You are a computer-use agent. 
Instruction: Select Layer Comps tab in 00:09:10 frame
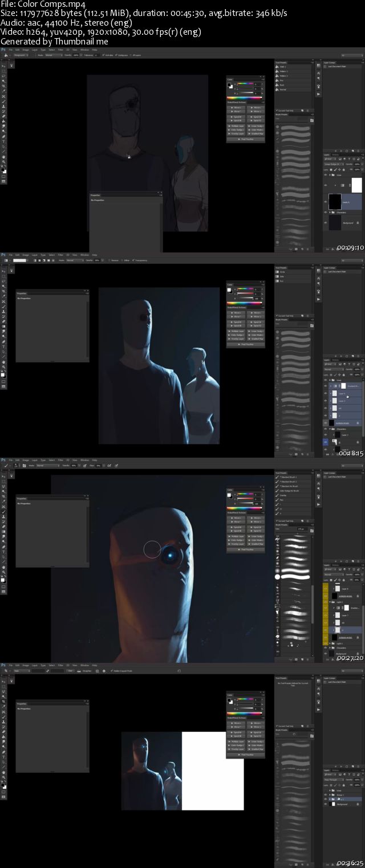(x=329, y=62)
